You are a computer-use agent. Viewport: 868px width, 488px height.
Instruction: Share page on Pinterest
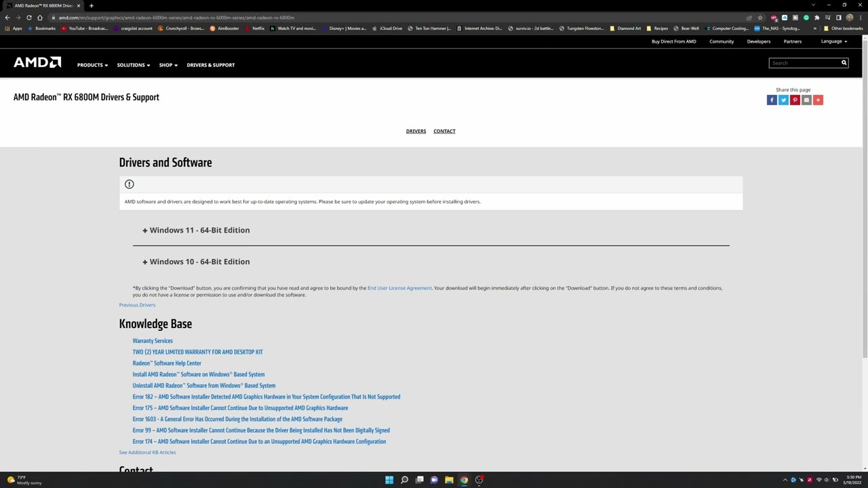(795, 100)
